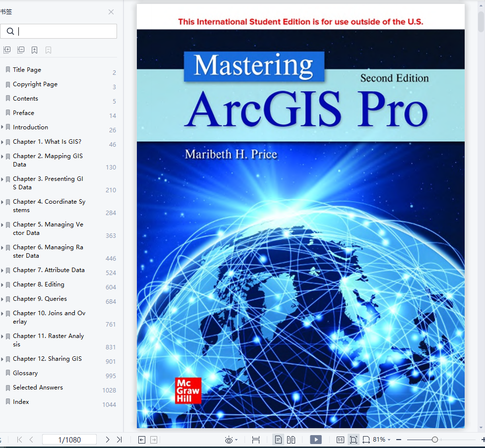
Task: Expand Chapter 4. Coordinate Systems
Action: [x=2, y=202]
